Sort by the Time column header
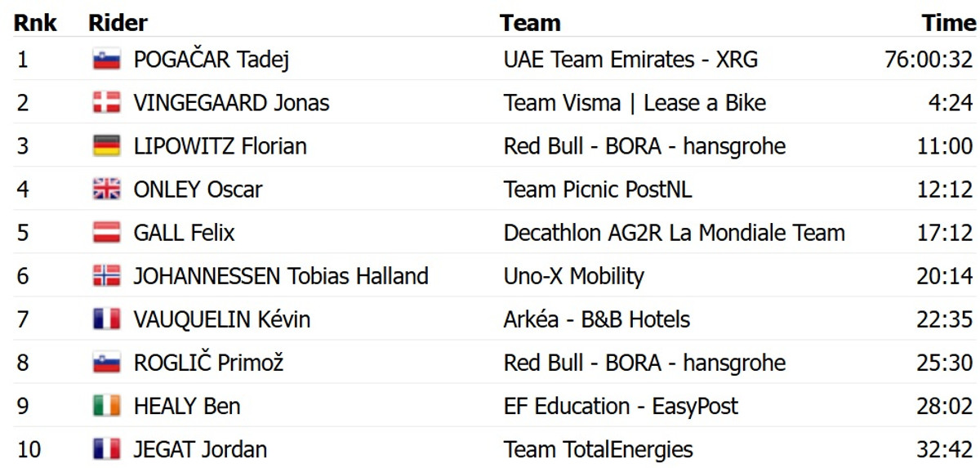The image size is (980, 468). [949, 23]
